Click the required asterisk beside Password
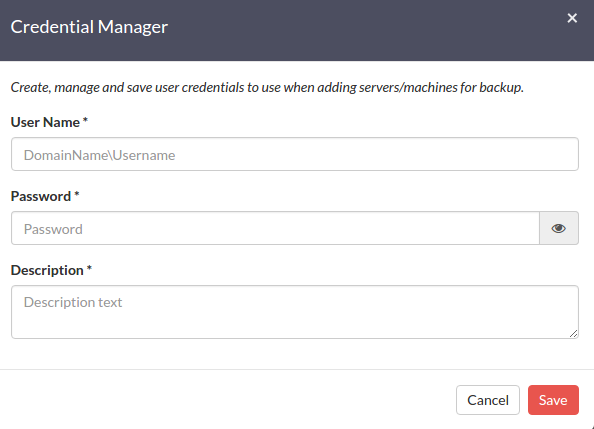Viewport: 594px width, 429px height. coord(77,194)
